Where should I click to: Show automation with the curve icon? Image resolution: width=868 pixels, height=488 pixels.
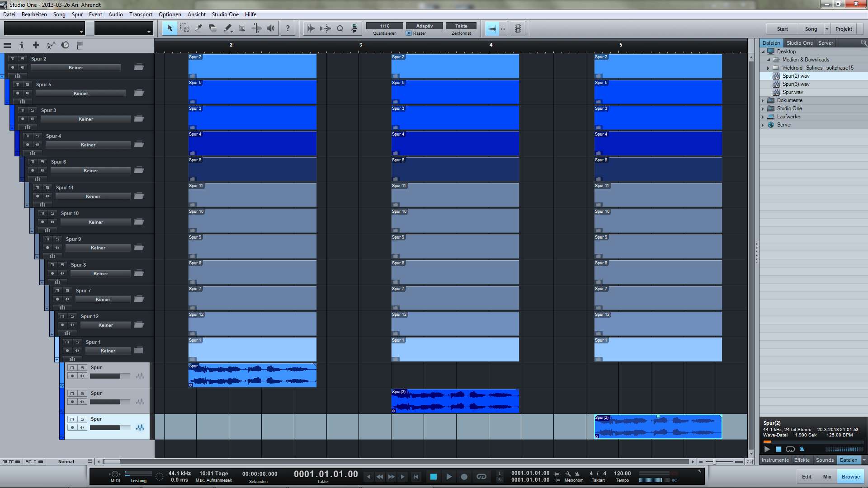click(51, 45)
